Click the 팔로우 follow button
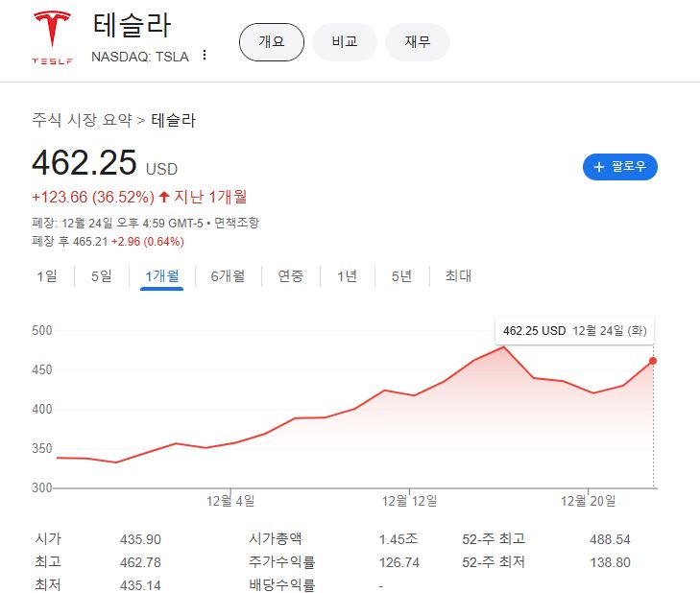The height and width of the screenshot is (593, 700). click(x=619, y=167)
